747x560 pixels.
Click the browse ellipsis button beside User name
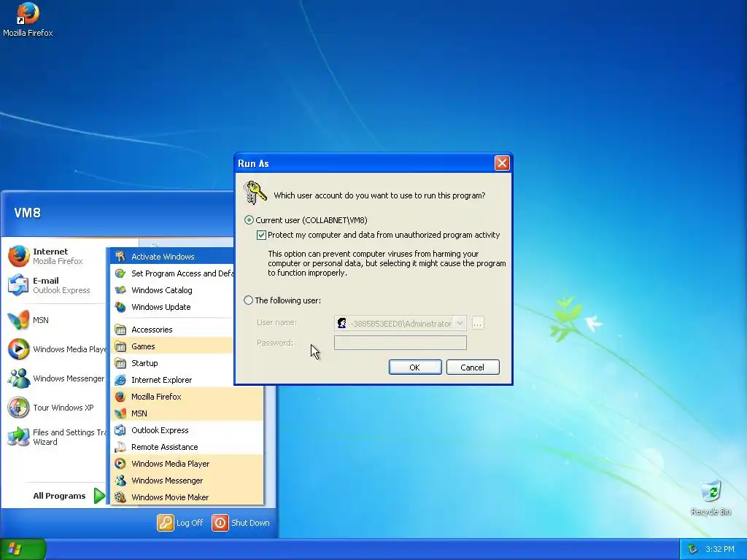pyautogui.click(x=478, y=323)
